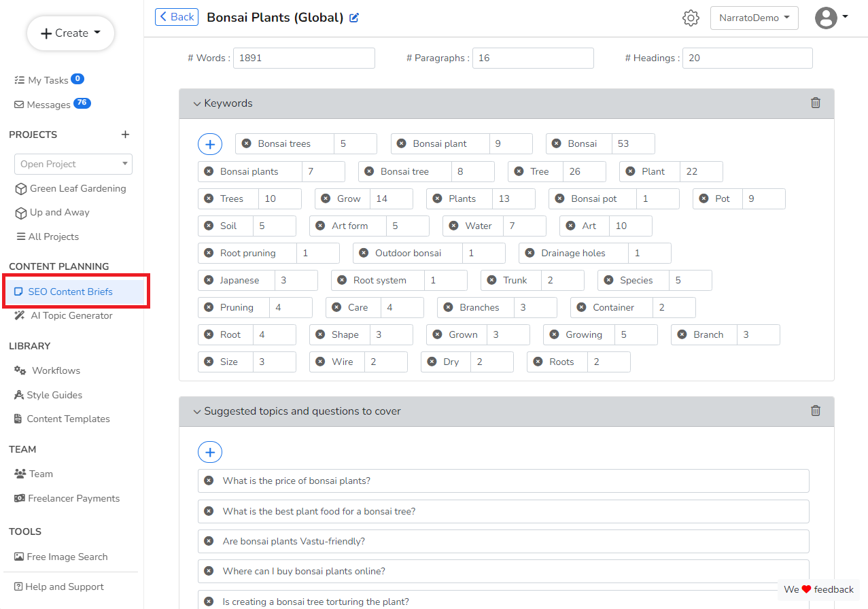Open AI Topic Generator
868x609 pixels.
coord(64,315)
